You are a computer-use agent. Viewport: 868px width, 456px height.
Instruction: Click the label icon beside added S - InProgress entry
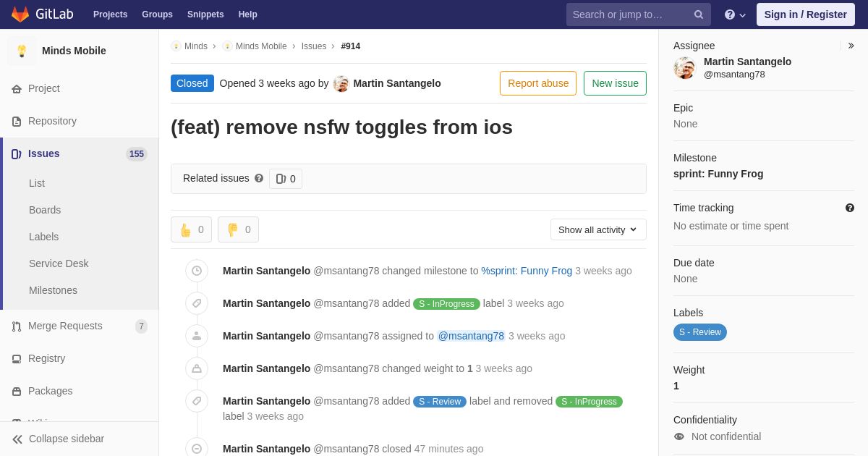(x=197, y=303)
